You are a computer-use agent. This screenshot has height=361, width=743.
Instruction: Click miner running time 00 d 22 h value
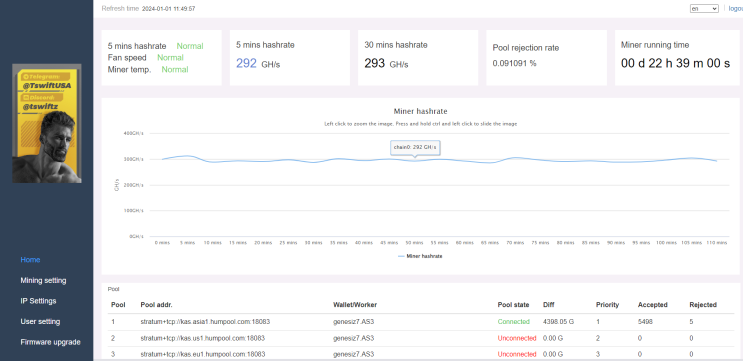coord(675,63)
